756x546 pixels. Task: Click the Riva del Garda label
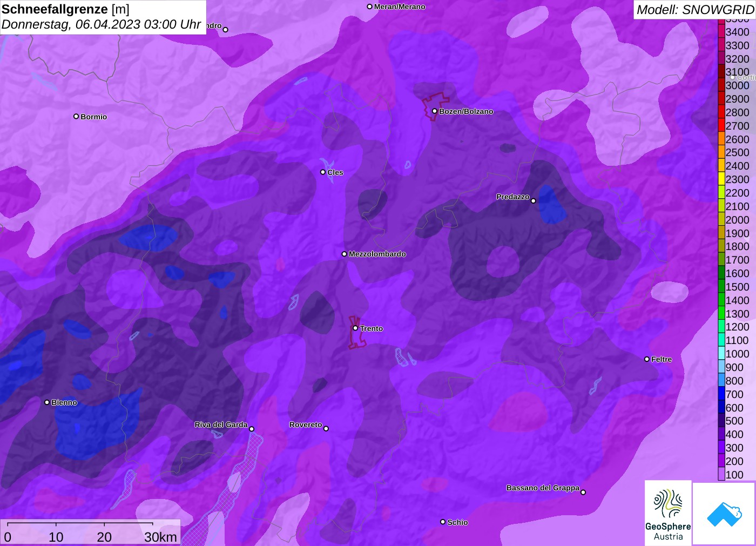(221, 424)
